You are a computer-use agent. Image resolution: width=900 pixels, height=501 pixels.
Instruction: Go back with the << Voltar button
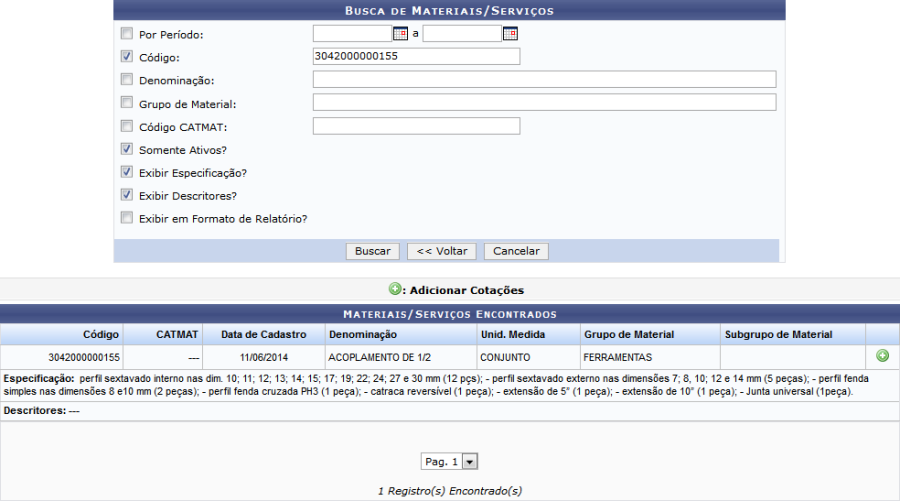click(442, 251)
